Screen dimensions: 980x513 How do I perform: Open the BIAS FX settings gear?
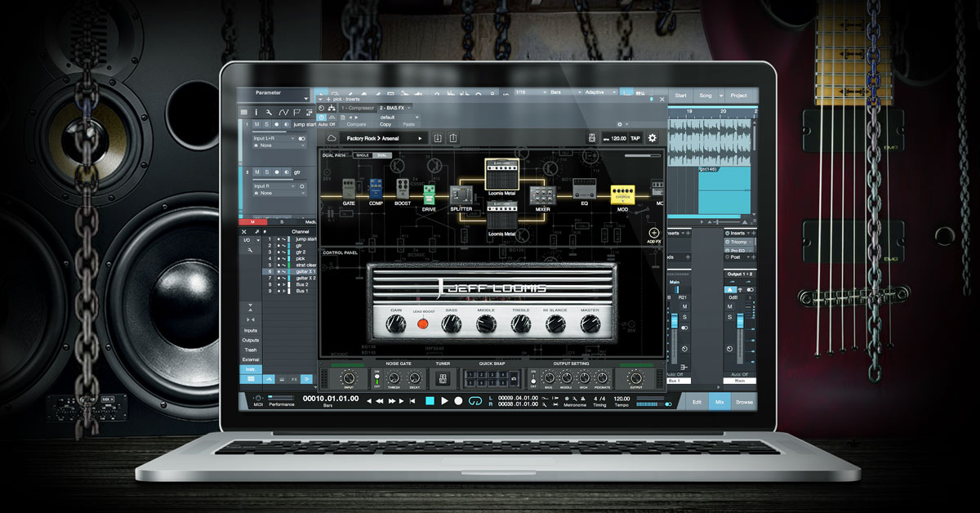point(651,137)
